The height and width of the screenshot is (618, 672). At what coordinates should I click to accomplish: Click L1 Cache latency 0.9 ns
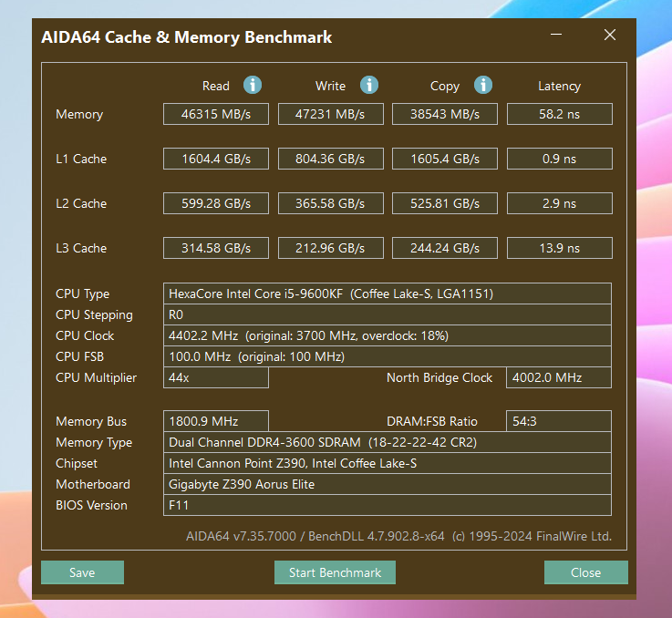559,159
